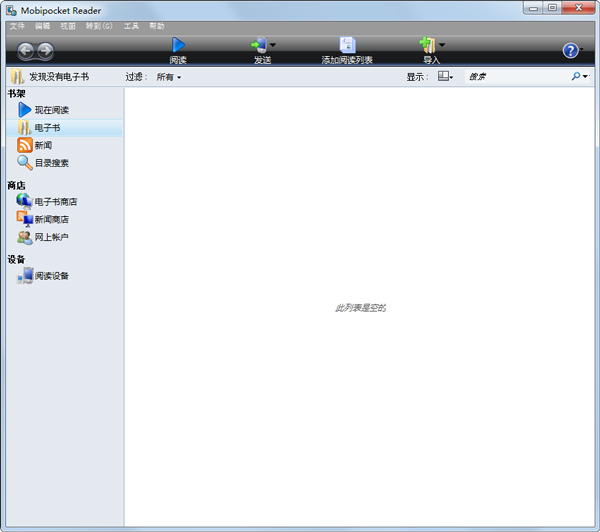
Task: Click the Mobipocket Reader title bar icon
Action: pos(11,11)
